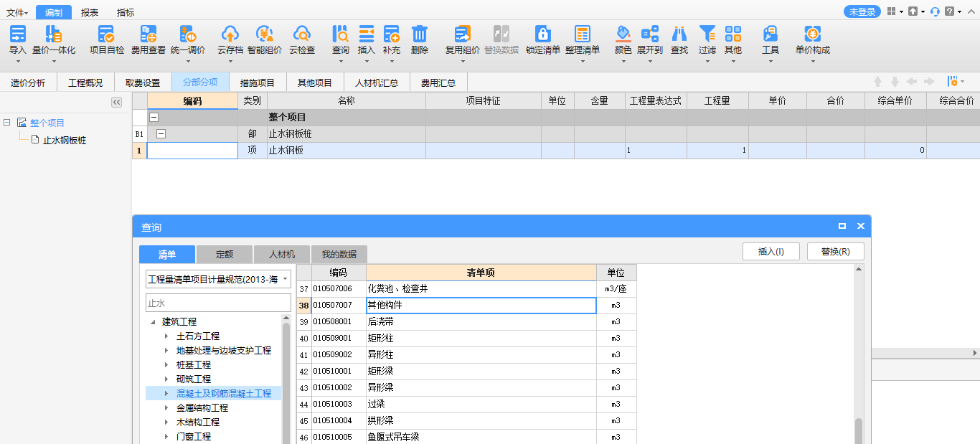Open 云存档 cloud archive
Image resolution: width=980 pixels, height=444 pixels.
230,41
